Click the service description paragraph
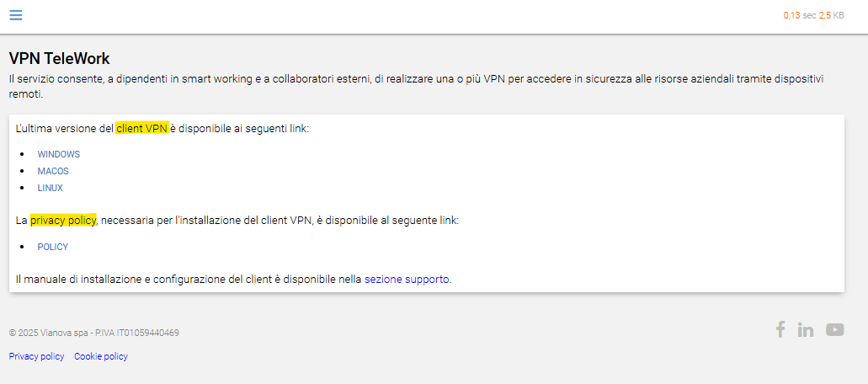 click(416, 87)
